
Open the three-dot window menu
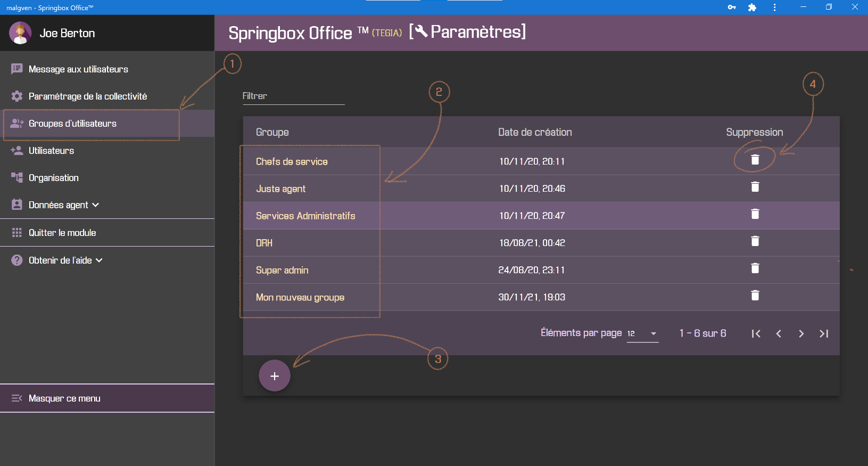(774, 7)
